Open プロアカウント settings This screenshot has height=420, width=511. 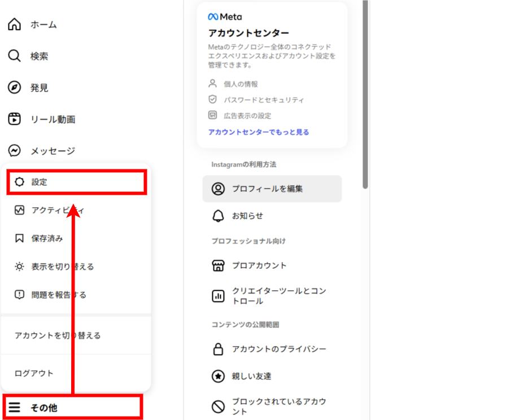pos(259,265)
